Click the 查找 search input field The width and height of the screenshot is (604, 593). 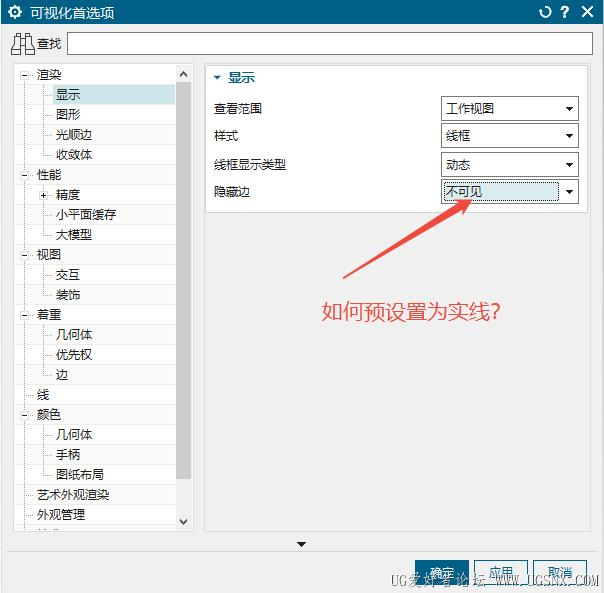coord(330,44)
